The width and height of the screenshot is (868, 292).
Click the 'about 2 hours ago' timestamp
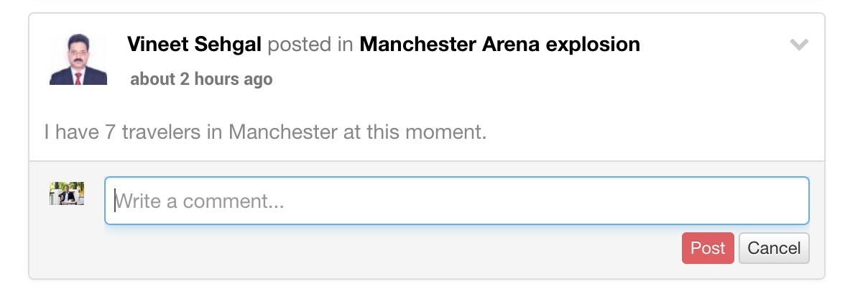[201, 79]
